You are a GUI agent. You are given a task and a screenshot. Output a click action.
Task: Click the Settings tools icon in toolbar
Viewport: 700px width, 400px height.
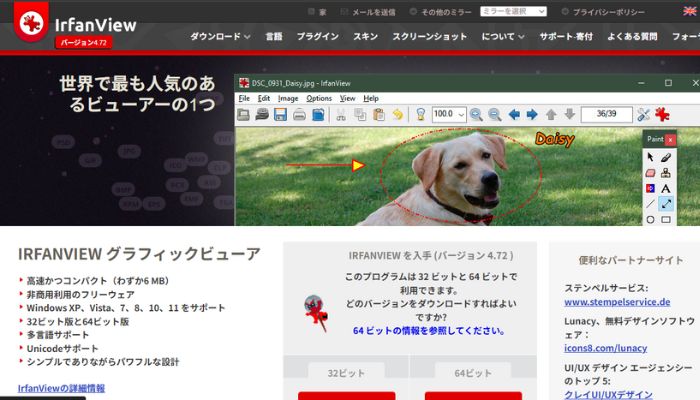tap(643, 115)
